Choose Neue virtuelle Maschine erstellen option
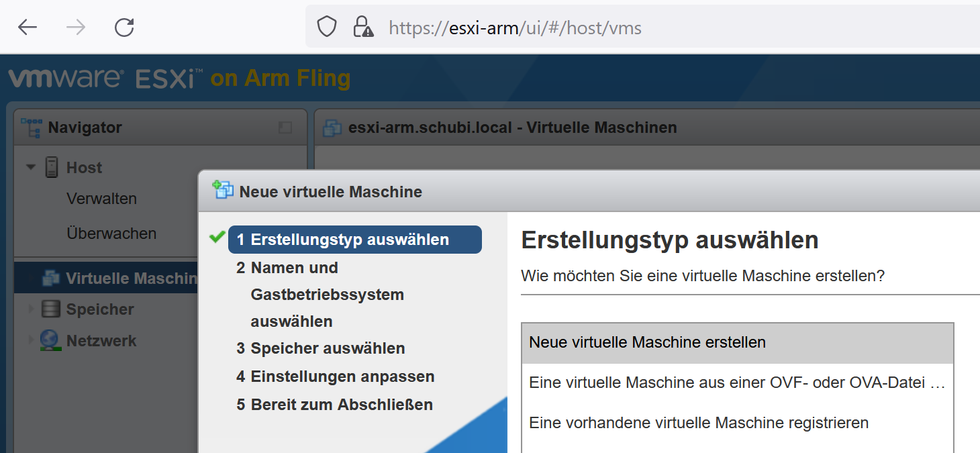This screenshot has width=980, height=453. [736, 342]
